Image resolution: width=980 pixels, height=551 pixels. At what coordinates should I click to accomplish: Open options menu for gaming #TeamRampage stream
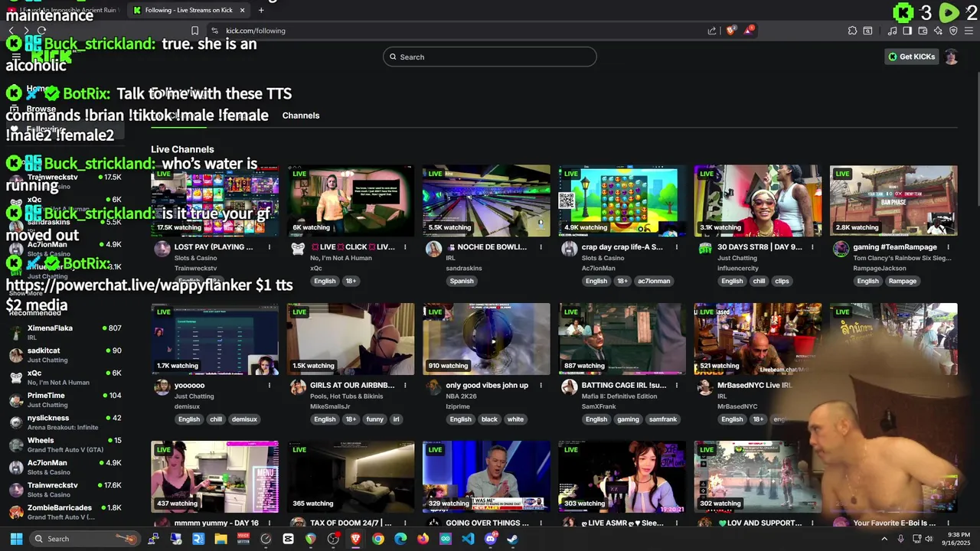[948, 247]
